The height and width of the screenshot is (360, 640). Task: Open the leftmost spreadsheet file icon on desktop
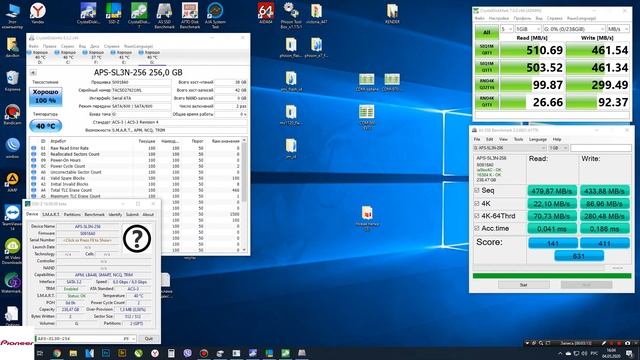coord(367,81)
